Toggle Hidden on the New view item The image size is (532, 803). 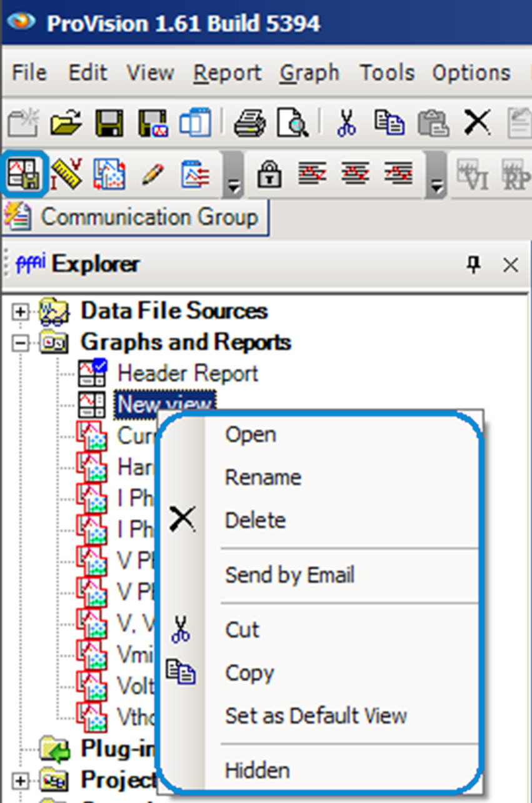pyautogui.click(x=256, y=770)
